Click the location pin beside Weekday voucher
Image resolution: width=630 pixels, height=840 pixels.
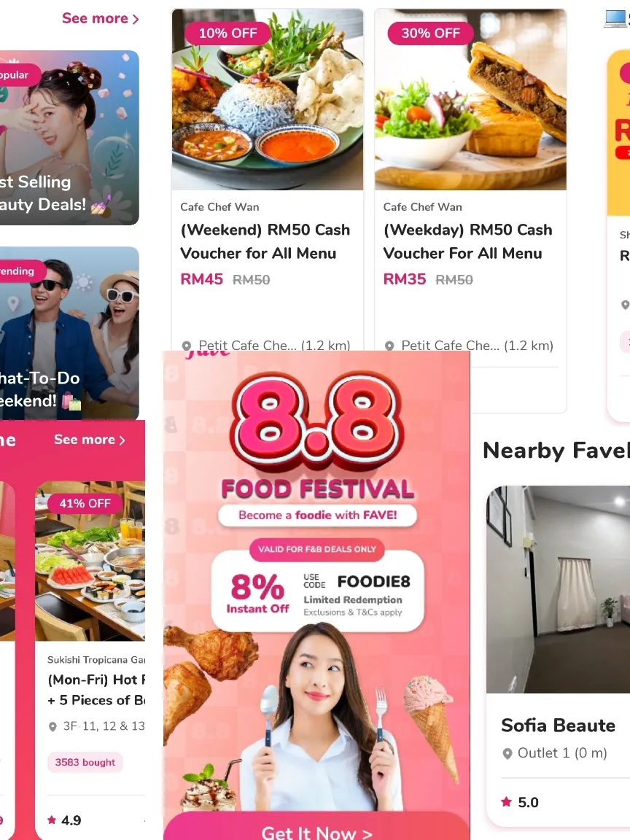tap(389, 346)
